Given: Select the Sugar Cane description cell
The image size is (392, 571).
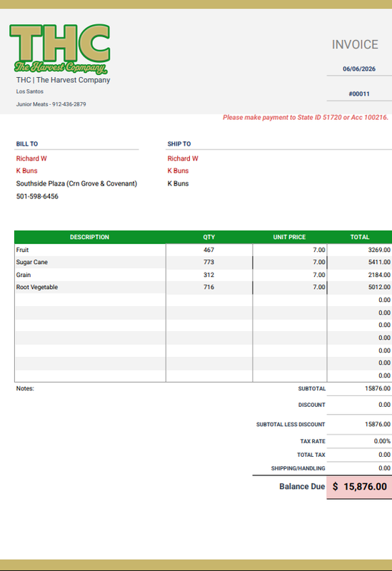Looking at the screenshot, I should (90, 262).
